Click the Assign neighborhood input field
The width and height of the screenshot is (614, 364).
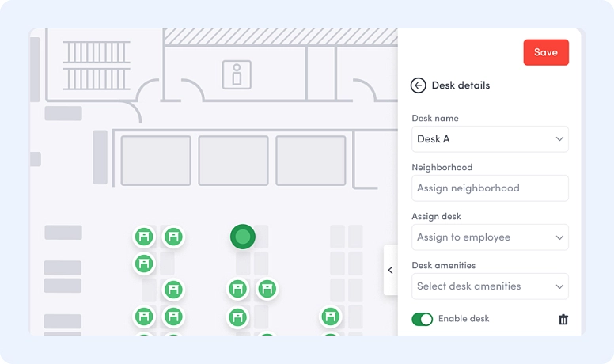(x=490, y=188)
